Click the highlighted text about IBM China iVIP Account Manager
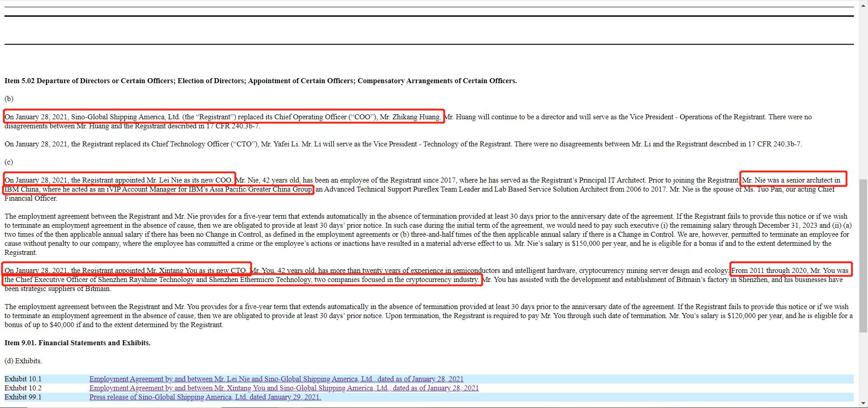This screenshot has width=868, height=408. point(158,189)
